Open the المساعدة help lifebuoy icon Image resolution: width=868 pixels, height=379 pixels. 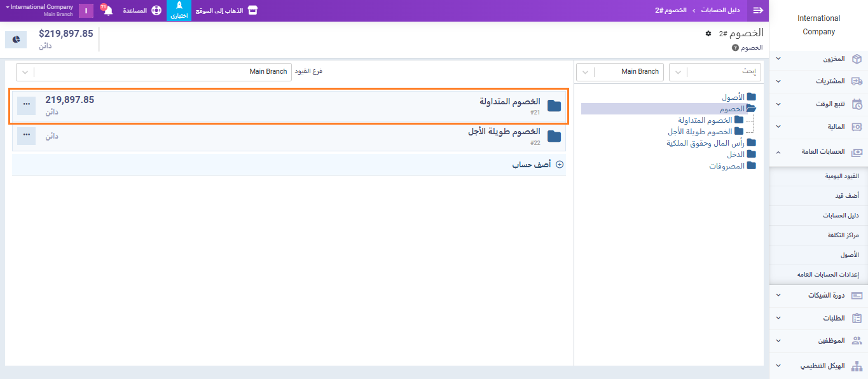(x=156, y=11)
